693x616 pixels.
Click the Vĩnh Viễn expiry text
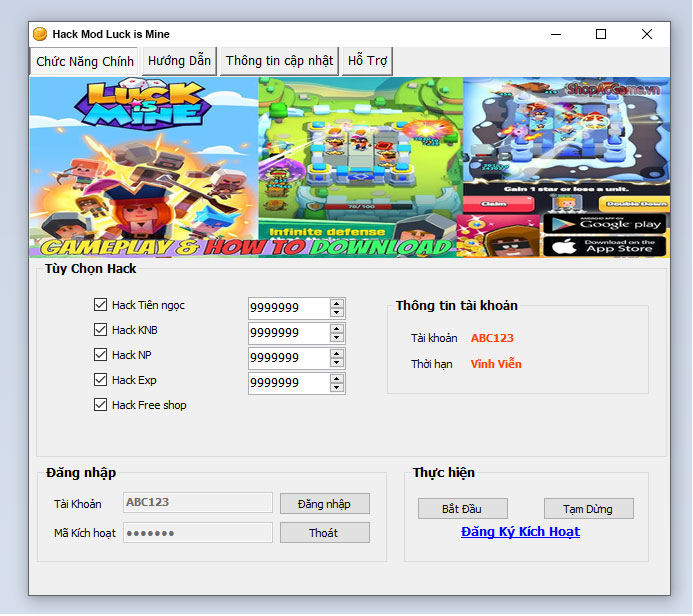point(496,364)
